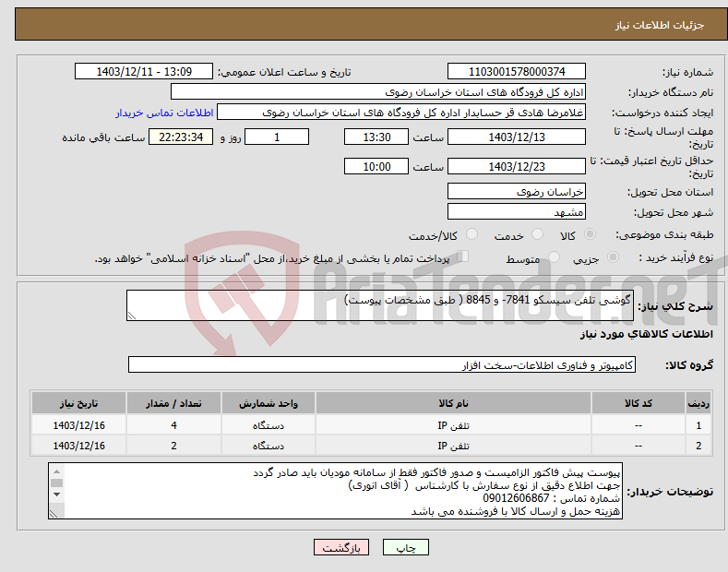Select the خدمت radio button
Screen dimensions: 728x572
click(x=537, y=234)
